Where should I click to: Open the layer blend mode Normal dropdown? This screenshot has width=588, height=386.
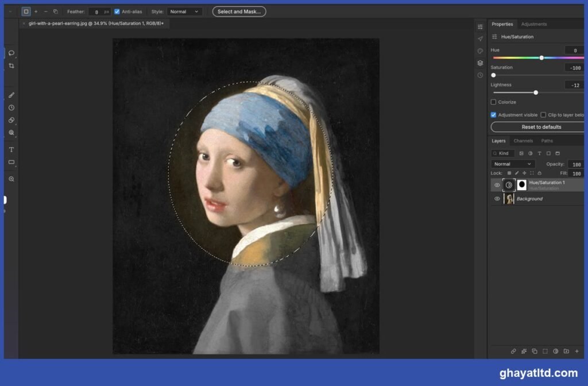tap(512, 164)
